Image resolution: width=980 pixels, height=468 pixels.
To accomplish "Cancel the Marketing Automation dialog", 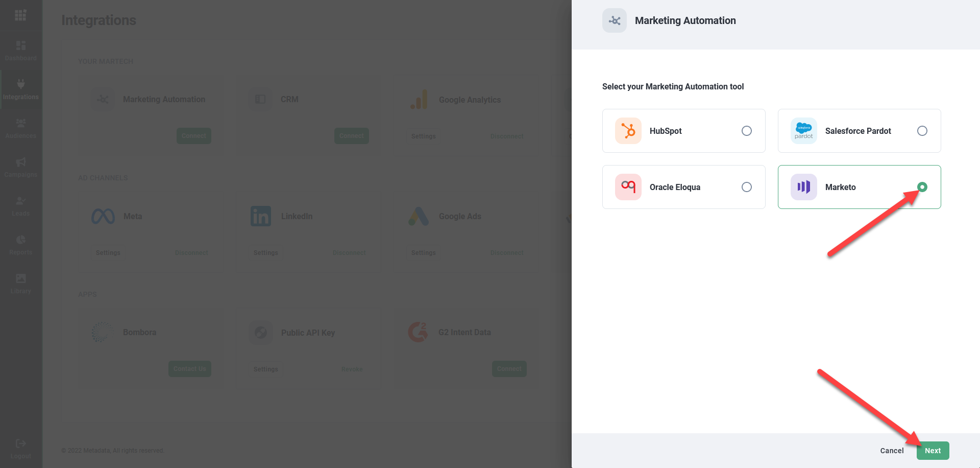I will [x=891, y=451].
